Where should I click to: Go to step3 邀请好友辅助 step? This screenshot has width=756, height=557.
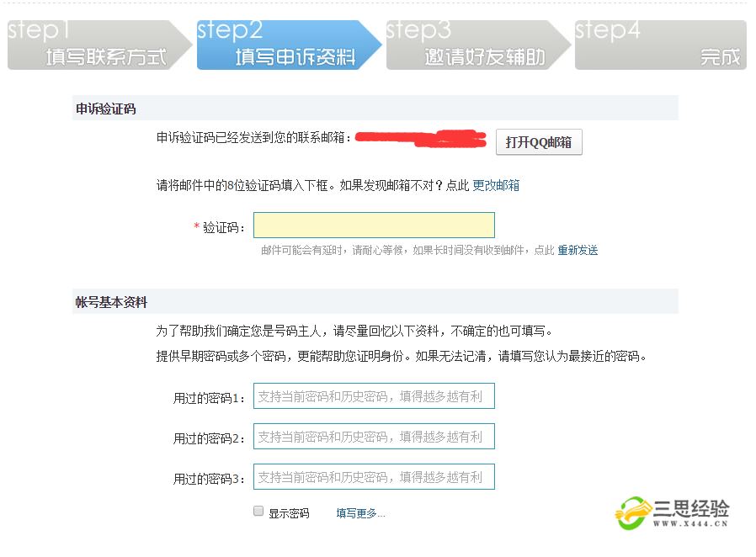[476, 45]
